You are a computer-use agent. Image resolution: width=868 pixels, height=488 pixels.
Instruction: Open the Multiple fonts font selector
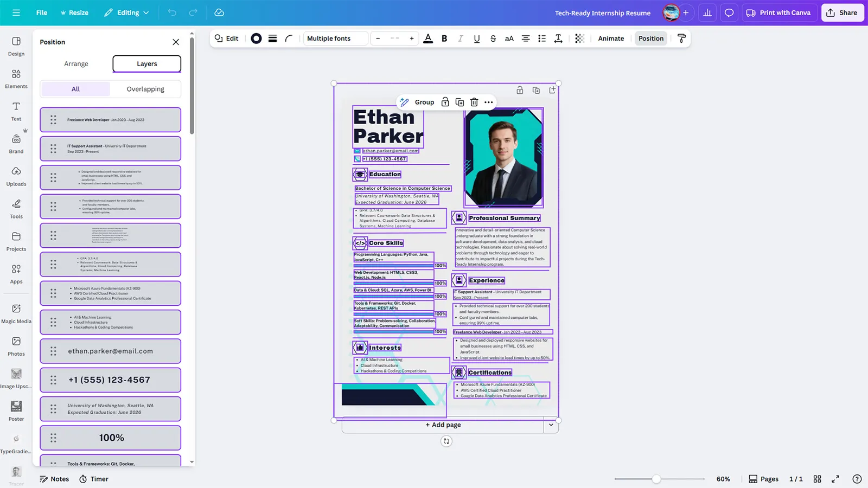tap(335, 38)
